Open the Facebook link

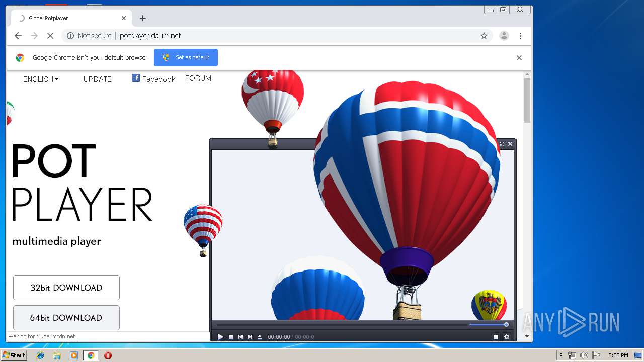[x=153, y=79]
